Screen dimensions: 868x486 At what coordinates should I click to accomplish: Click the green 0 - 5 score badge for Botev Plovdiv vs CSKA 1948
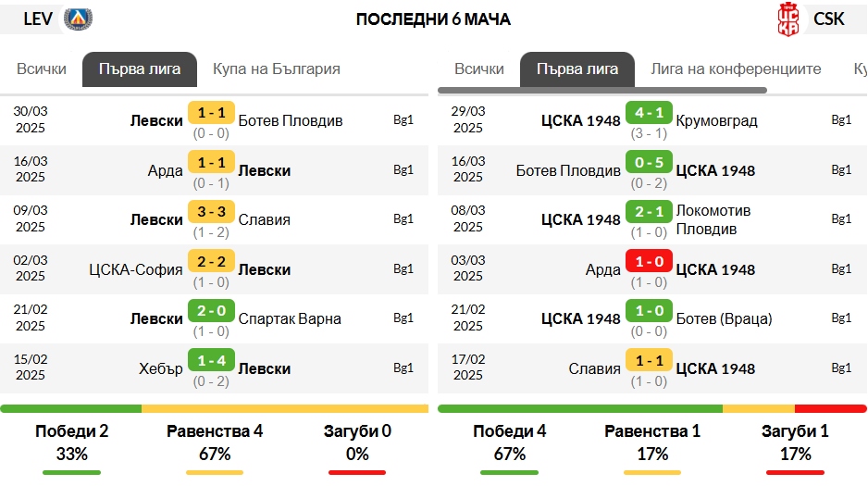tap(649, 163)
